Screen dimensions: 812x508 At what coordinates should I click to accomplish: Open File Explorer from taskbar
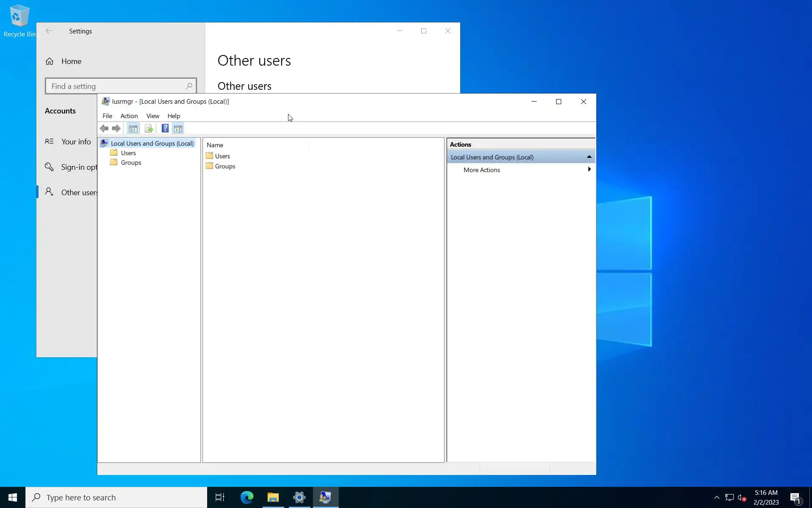point(273,497)
